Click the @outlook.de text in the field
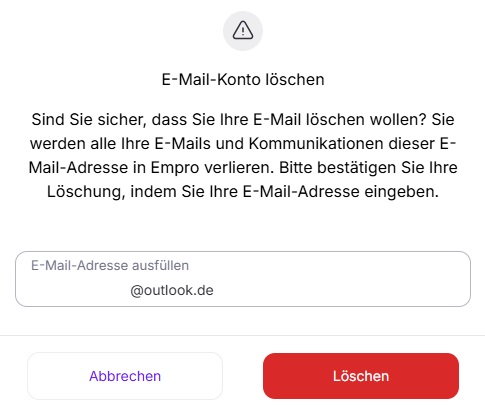Viewport: 485px width, 406px height. tap(172, 290)
